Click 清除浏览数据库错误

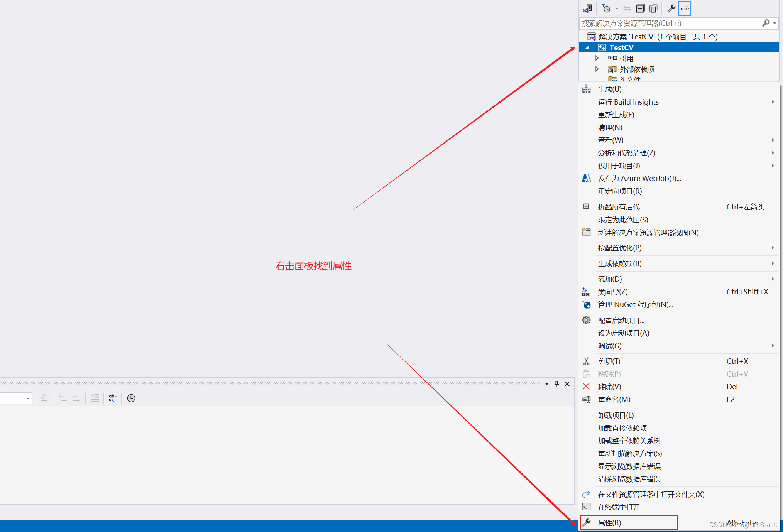679,479
